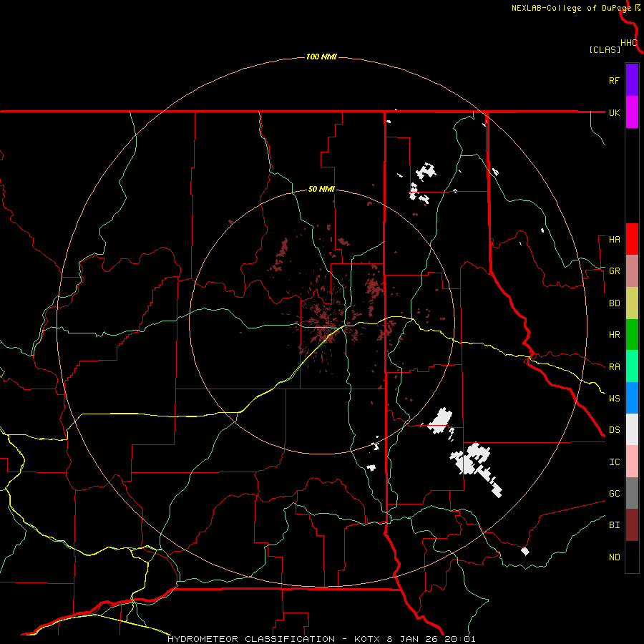Click the 'ND' legend label text
Viewport: 644px width, 644px height.
pyautogui.click(x=614, y=557)
